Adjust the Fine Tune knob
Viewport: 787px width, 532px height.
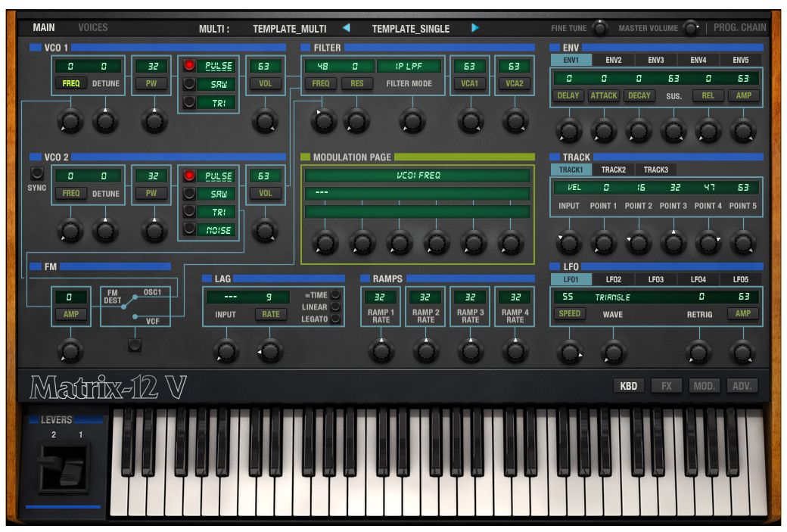point(599,27)
